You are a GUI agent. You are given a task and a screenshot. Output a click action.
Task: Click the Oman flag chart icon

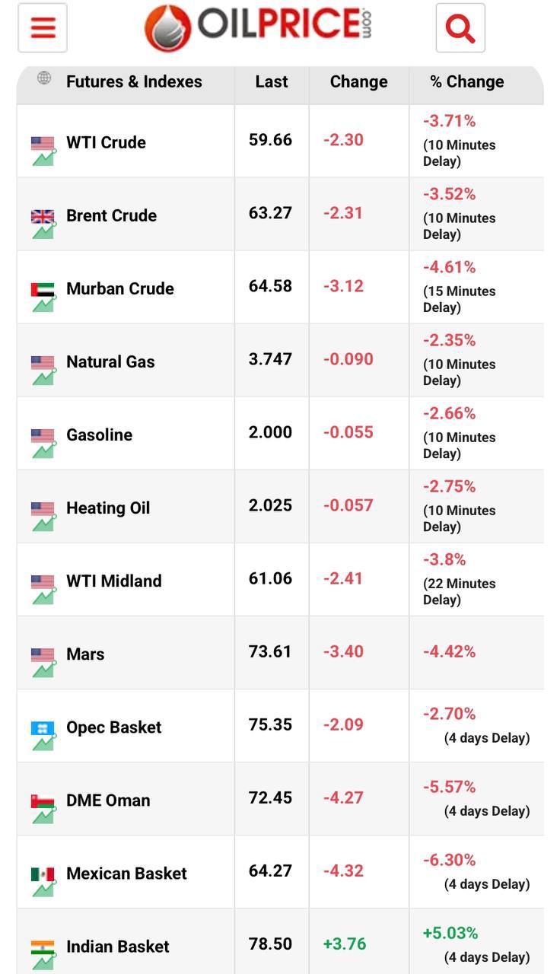tap(43, 808)
